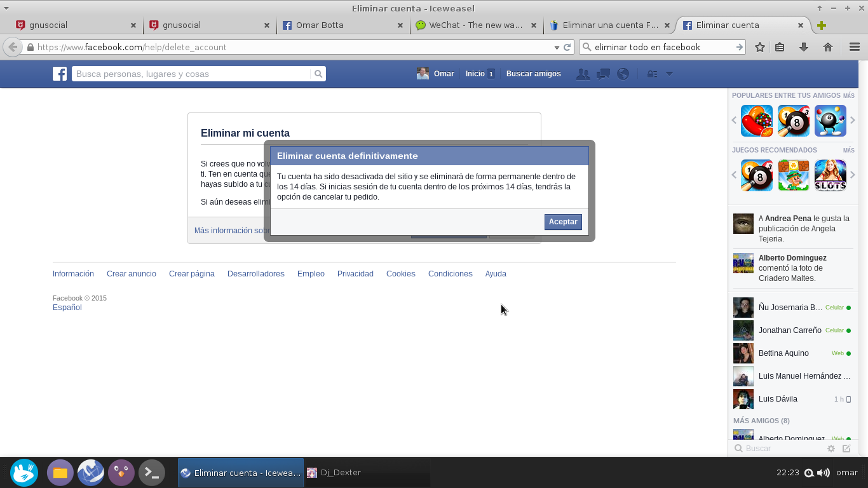The height and width of the screenshot is (488, 868).
Task: Open chat with Luis Dávila
Action: 792,399
